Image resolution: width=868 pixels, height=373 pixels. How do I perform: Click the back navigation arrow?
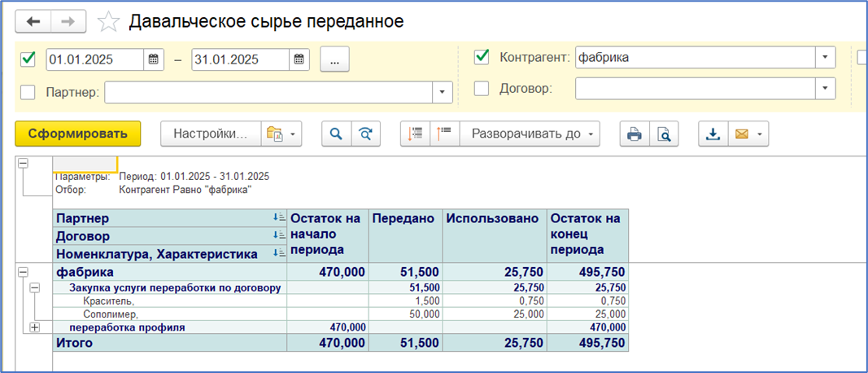[33, 21]
